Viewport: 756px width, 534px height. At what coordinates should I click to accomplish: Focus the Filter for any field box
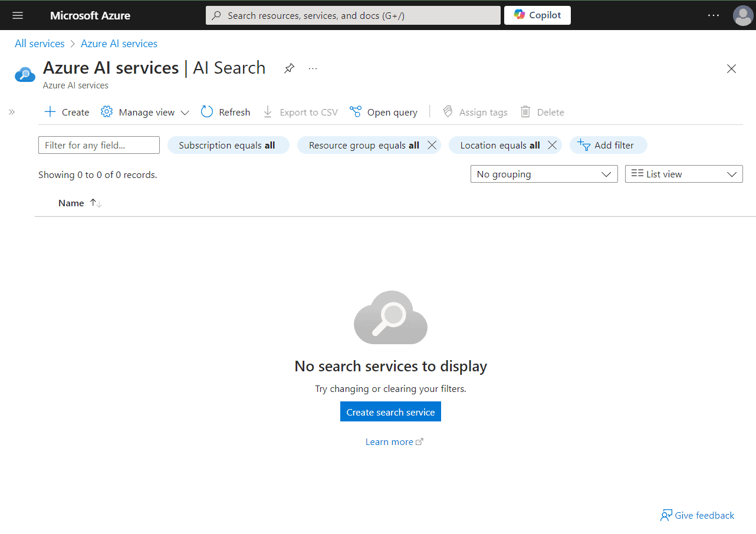click(99, 145)
